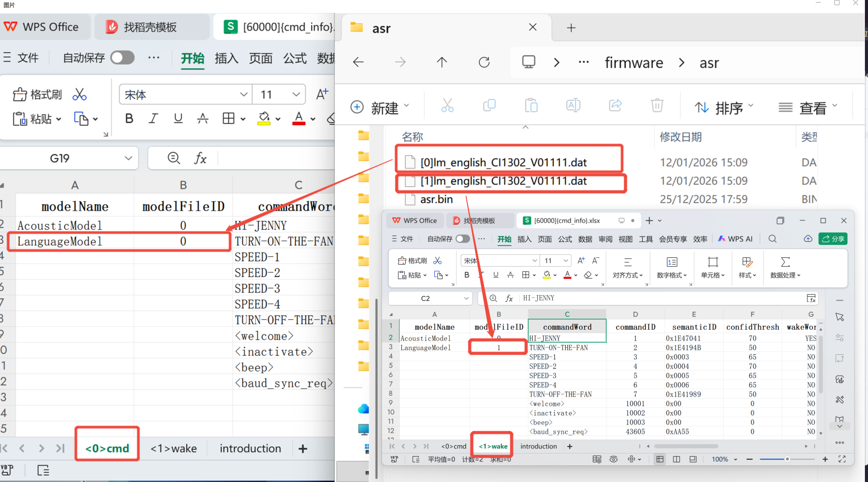Switch to the <1>wake sheet tab
Image resolution: width=868 pixels, height=482 pixels.
click(x=173, y=448)
